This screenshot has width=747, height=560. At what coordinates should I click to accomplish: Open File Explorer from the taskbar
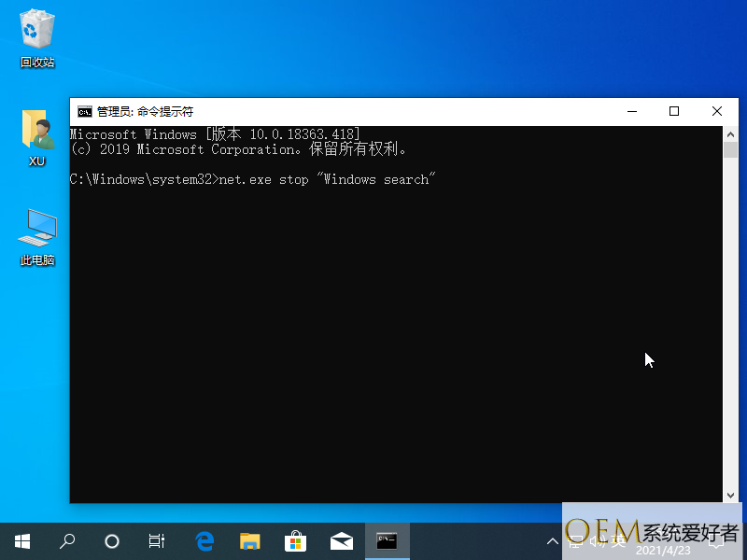[249, 540]
